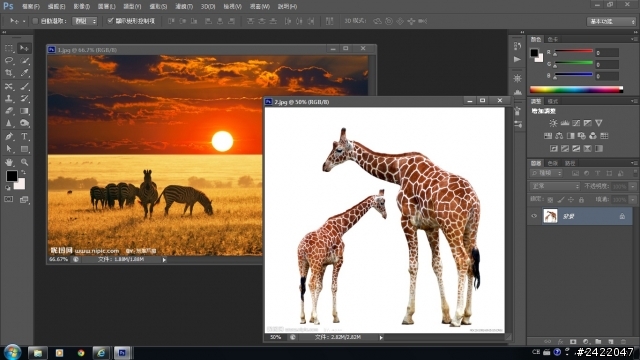Select the Rectangle shape tool
Screen dimensions: 640x360
coord(24,149)
